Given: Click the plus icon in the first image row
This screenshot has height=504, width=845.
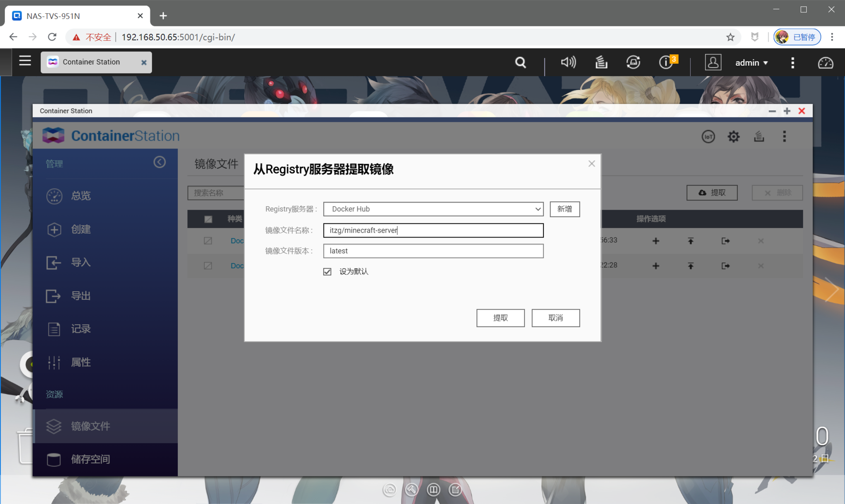Looking at the screenshot, I should coord(656,241).
